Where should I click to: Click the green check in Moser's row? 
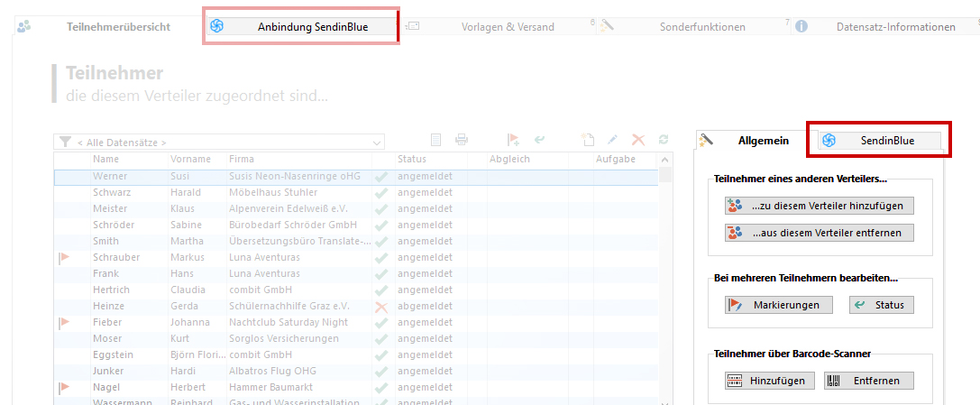pyautogui.click(x=381, y=339)
